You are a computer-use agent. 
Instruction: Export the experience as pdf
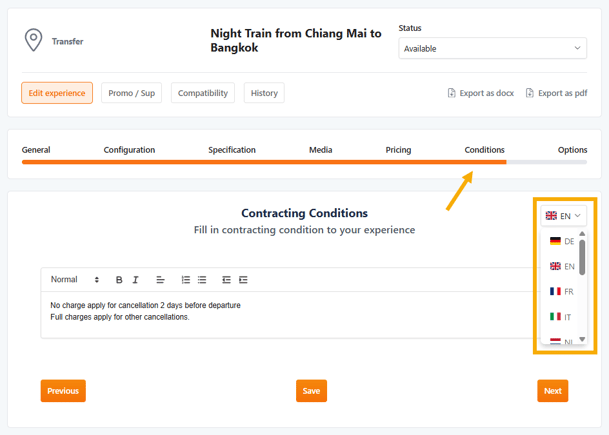pos(557,93)
